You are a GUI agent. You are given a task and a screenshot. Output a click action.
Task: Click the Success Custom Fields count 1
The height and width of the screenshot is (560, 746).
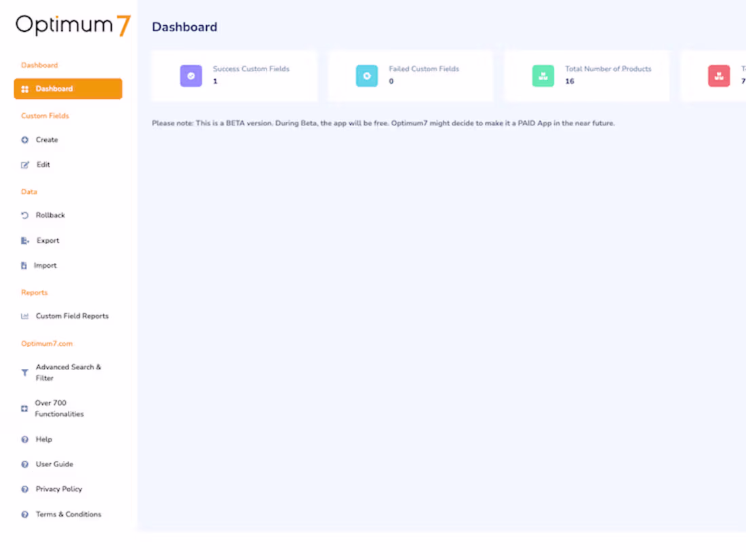pyautogui.click(x=215, y=81)
